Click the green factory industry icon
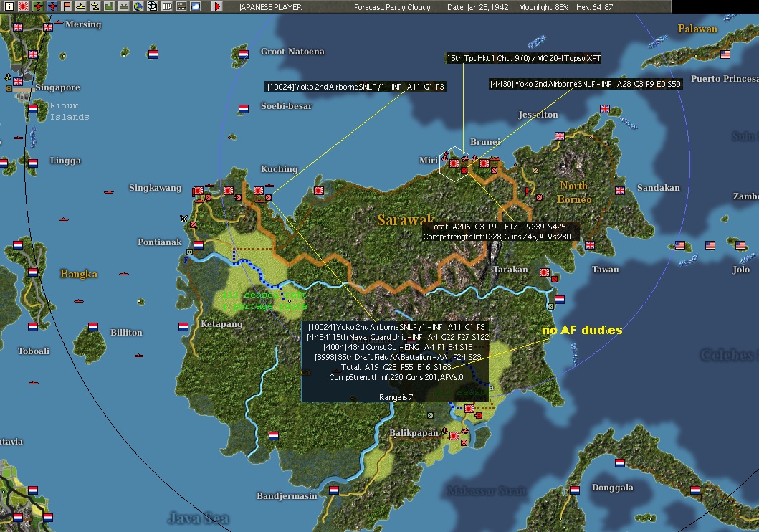This screenshot has width=759, height=532. point(110,6)
